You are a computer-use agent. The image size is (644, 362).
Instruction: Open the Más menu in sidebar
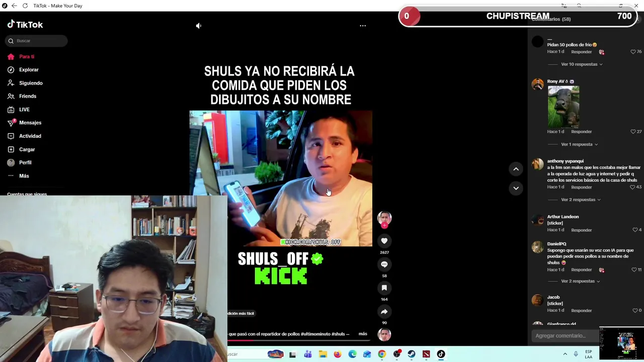pyautogui.click(x=19, y=176)
